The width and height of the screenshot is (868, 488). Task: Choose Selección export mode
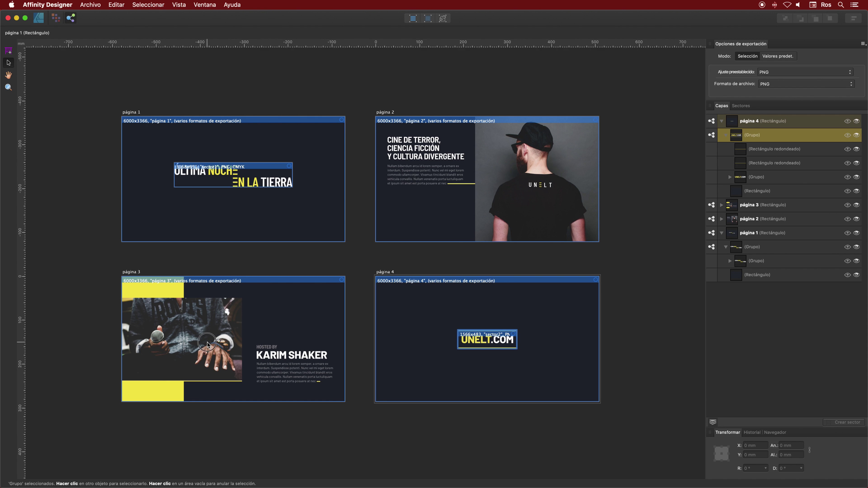[747, 56]
